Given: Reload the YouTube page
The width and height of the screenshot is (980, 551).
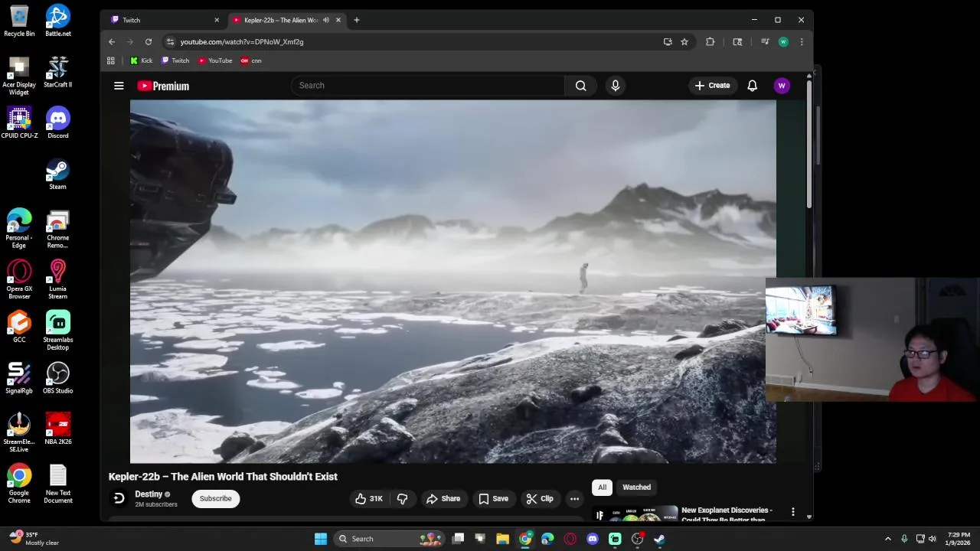Looking at the screenshot, I should point(149,42).
